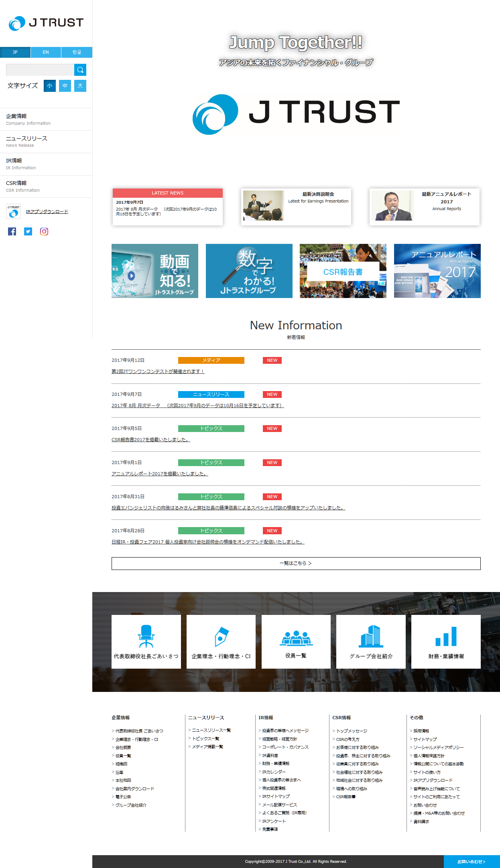Open footer link IRカレンダー
Screen dimensions: 500x868
coord(274,772)
